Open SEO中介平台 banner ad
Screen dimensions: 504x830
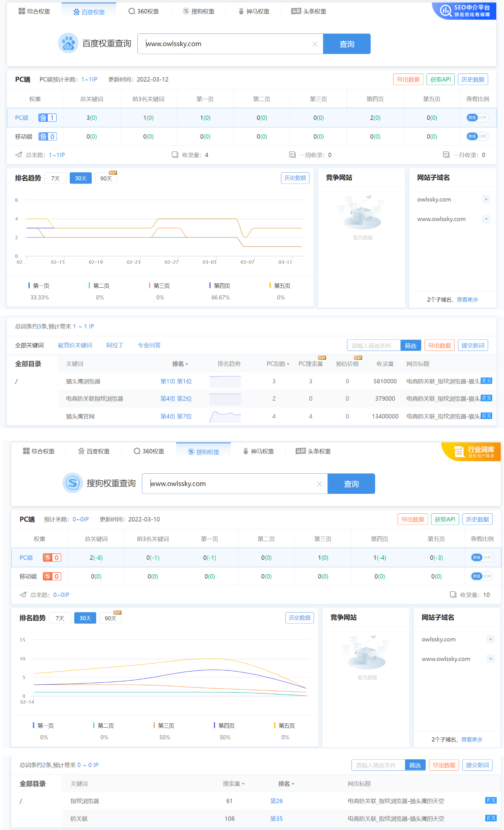pos(464,11)
